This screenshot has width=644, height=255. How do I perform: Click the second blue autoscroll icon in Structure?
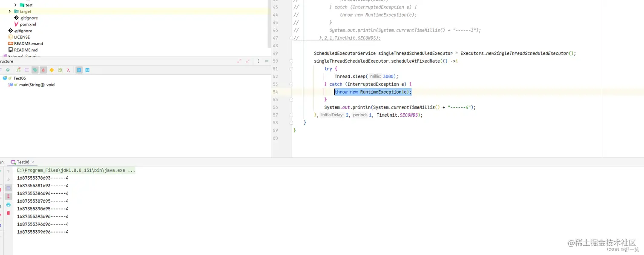(87, 70)
